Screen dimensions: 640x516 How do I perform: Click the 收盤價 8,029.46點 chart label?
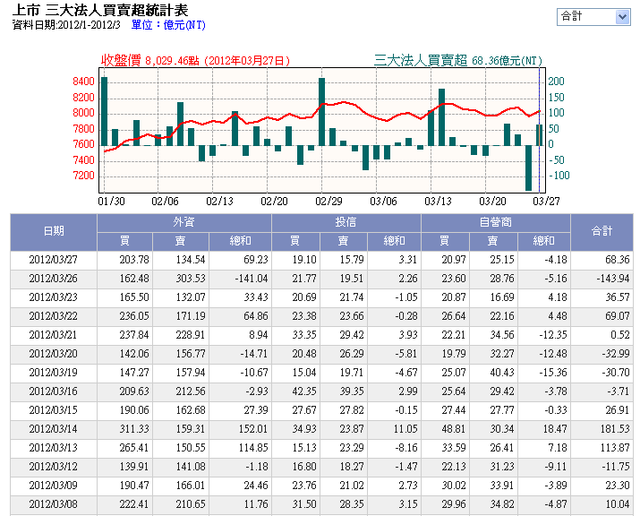[196, 61]
